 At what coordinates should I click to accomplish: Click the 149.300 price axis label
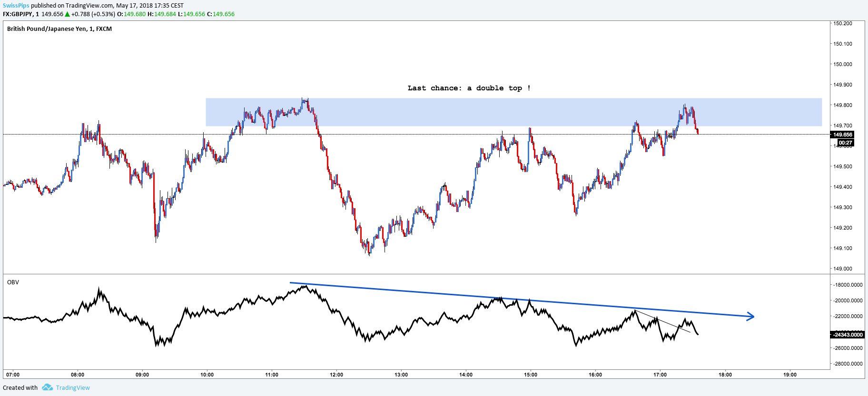coord(843,207)
